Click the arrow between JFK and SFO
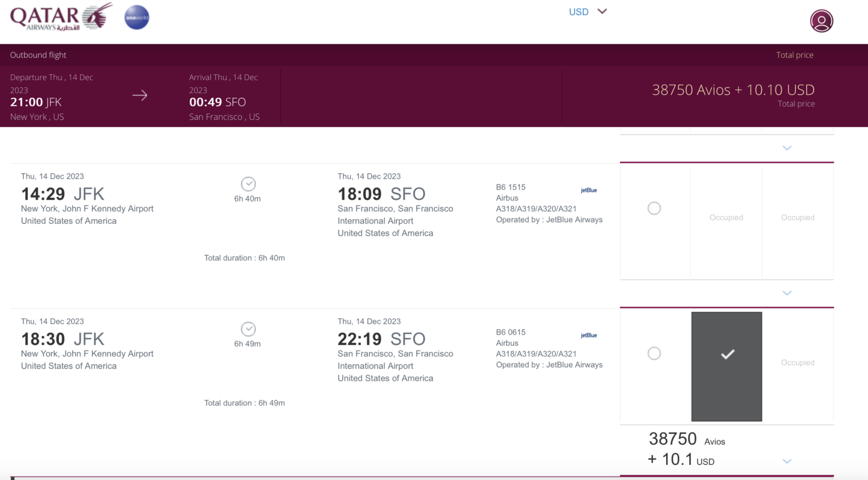The image size is (868, 480). click(140, 95)
